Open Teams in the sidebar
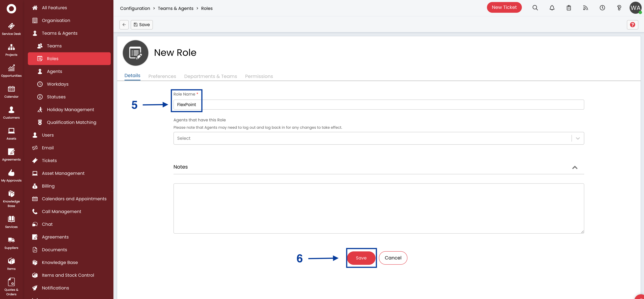This screenshot has width=644, height=299. (x=69, y=46)
